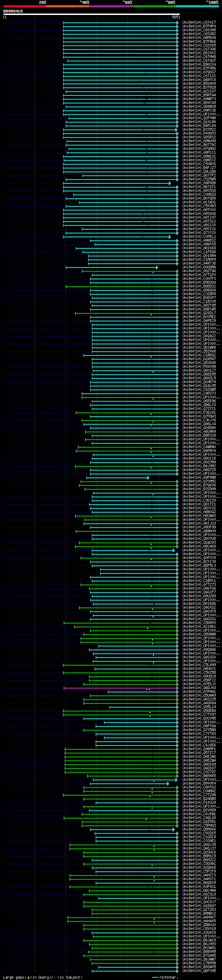Select label UniRef100_Q0Q4Z2
The height and width of the screenshot is (980, 222).
tap(199, 336)
